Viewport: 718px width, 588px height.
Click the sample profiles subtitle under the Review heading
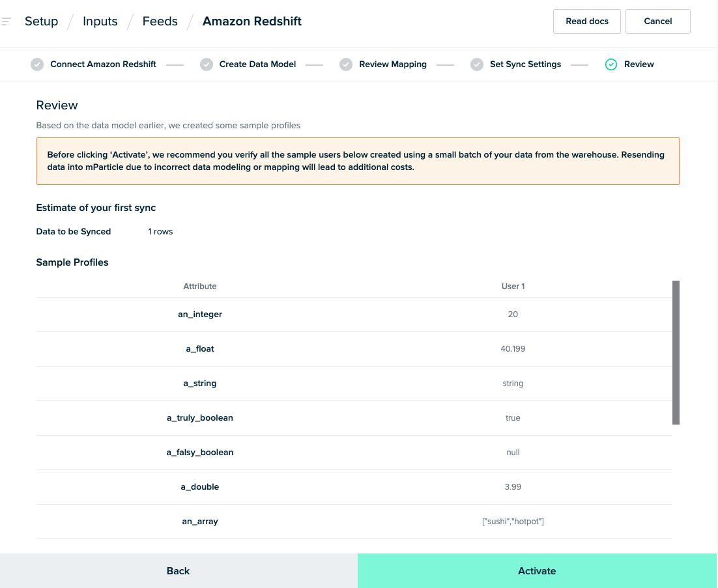[x=168, y=126]
